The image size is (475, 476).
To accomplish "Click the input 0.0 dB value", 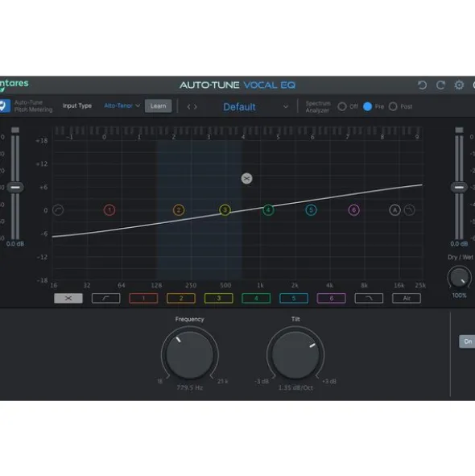I will pos(14,244).
